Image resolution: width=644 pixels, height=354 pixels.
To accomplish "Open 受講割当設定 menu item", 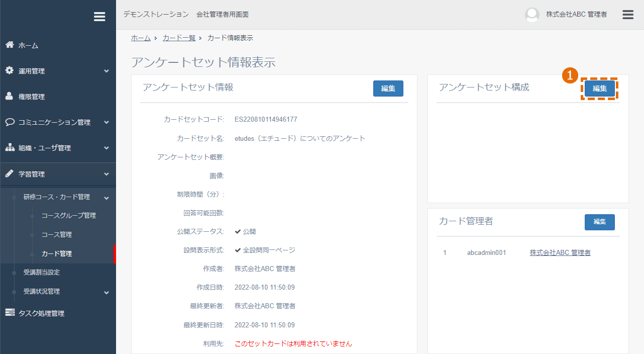I will pos(42,272).
